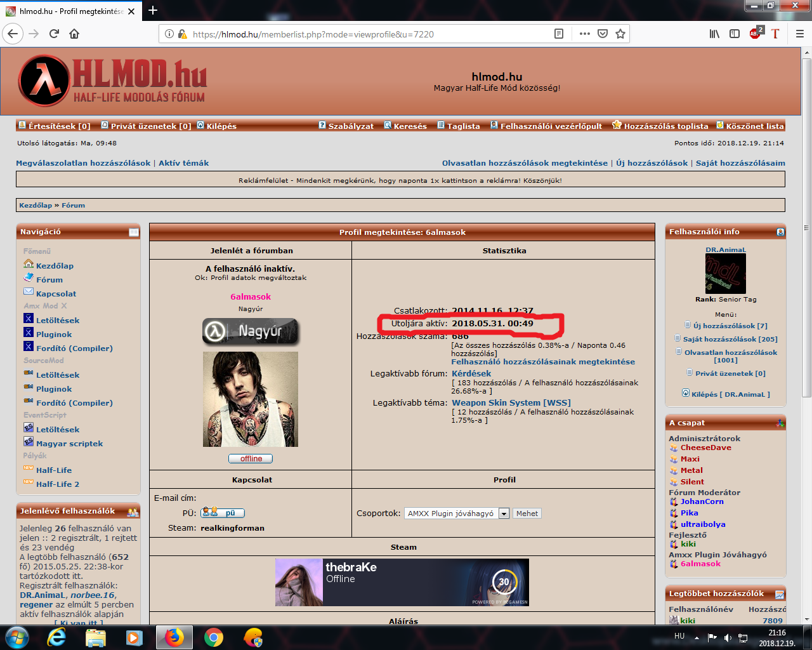Open Új hozzászólások [7] in user menu
812x650 pixels.
click(730, 326)
